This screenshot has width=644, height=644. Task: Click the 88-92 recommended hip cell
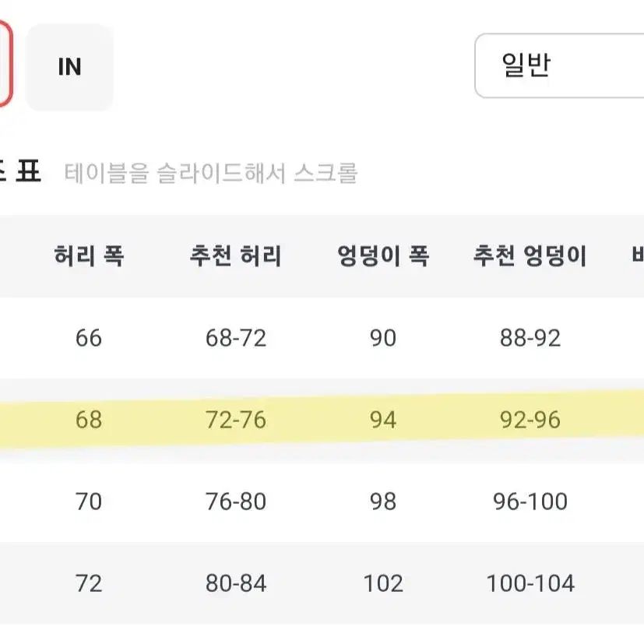click(530, 338)
